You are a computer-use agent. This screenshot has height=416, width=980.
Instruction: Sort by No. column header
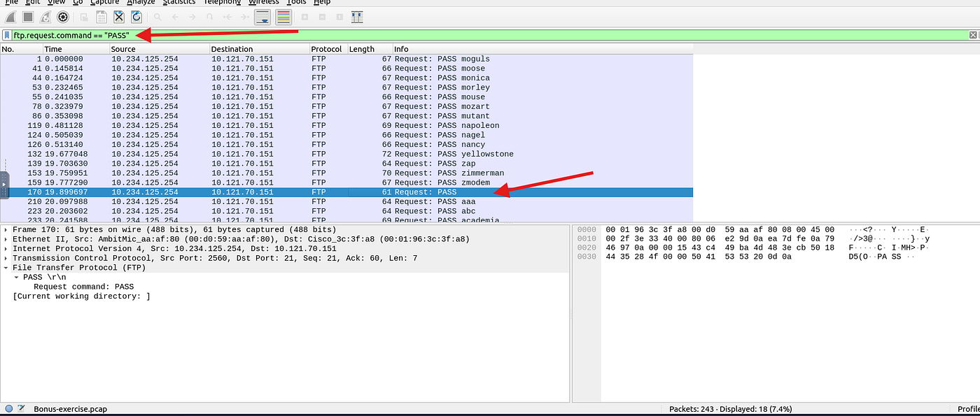point(22,49)
